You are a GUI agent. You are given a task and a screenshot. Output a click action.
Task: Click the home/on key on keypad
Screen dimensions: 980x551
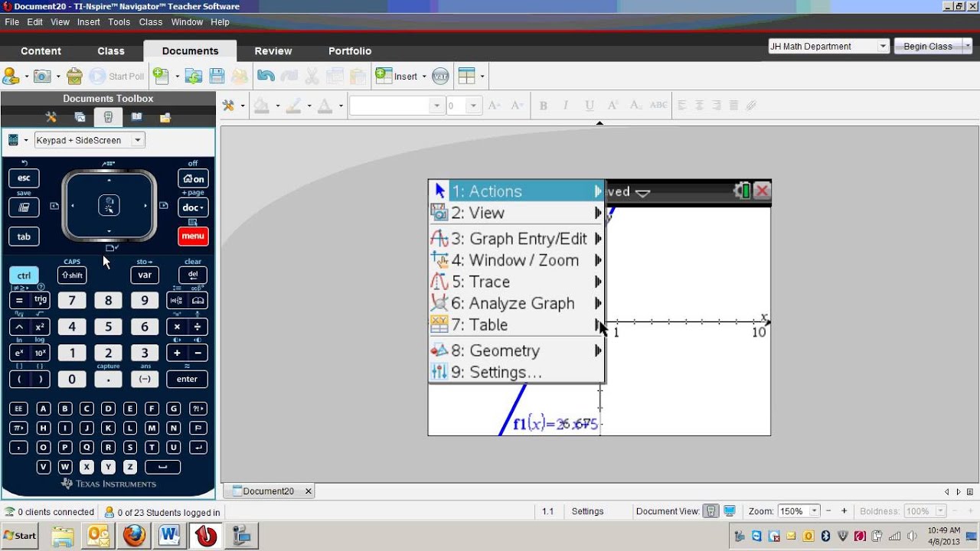click(x=193, y=179)
